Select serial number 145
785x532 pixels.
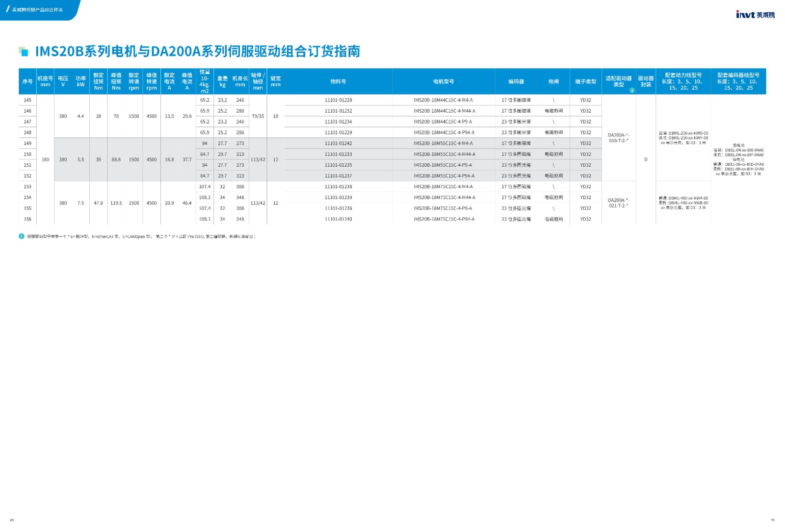point(27,100)
